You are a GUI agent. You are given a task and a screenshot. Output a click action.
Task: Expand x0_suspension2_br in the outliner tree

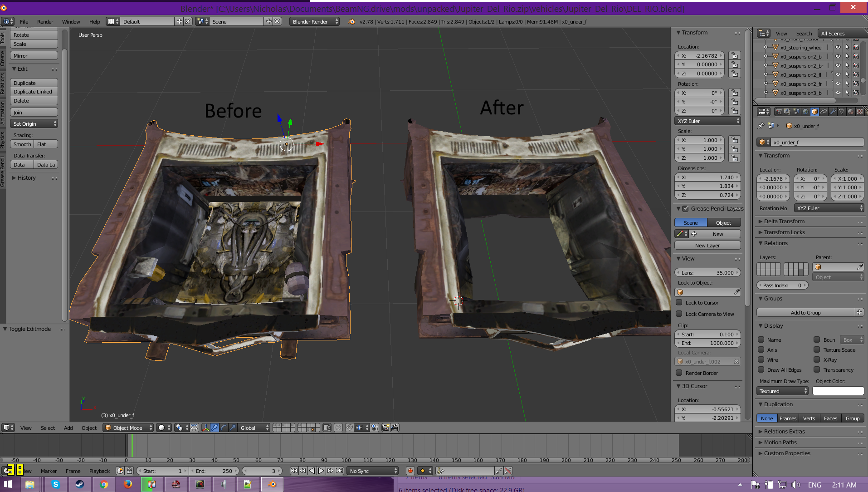pos(766,65)
